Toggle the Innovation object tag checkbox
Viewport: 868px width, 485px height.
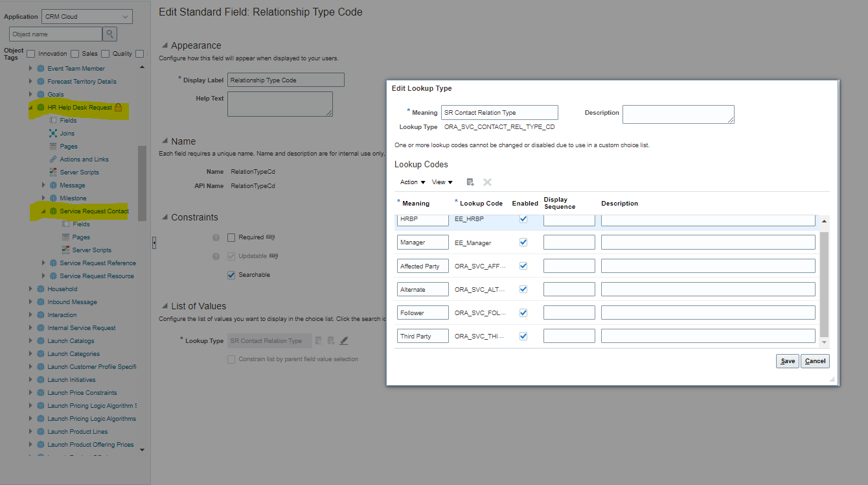coord(31,54)
